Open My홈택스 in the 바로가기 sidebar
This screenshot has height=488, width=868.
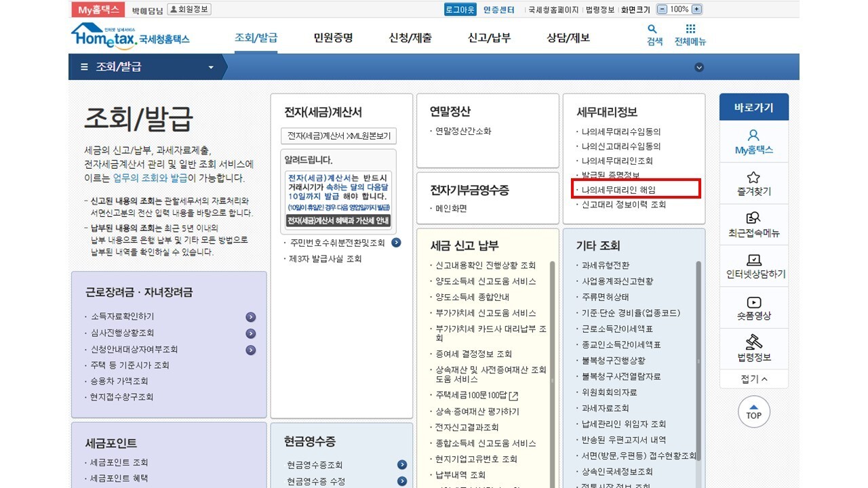click(x=753, y=142)
